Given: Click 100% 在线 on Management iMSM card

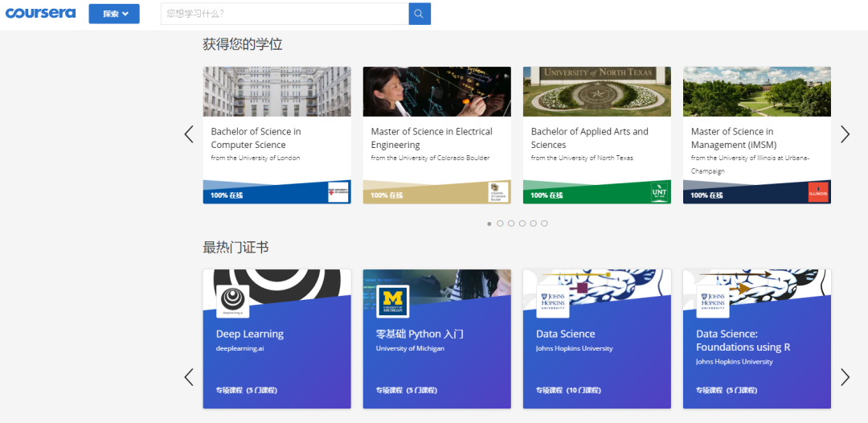Looking at the screenshot, I should pos(706,195).
